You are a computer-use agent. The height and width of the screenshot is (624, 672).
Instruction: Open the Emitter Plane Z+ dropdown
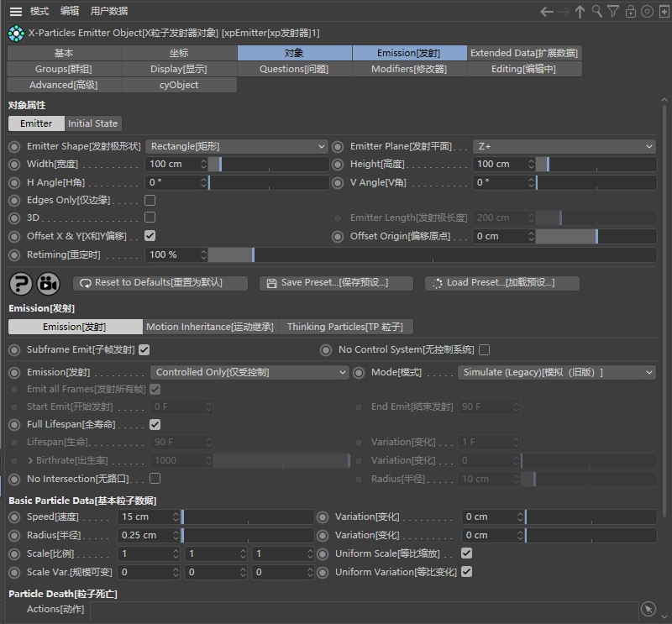point(564,147)
